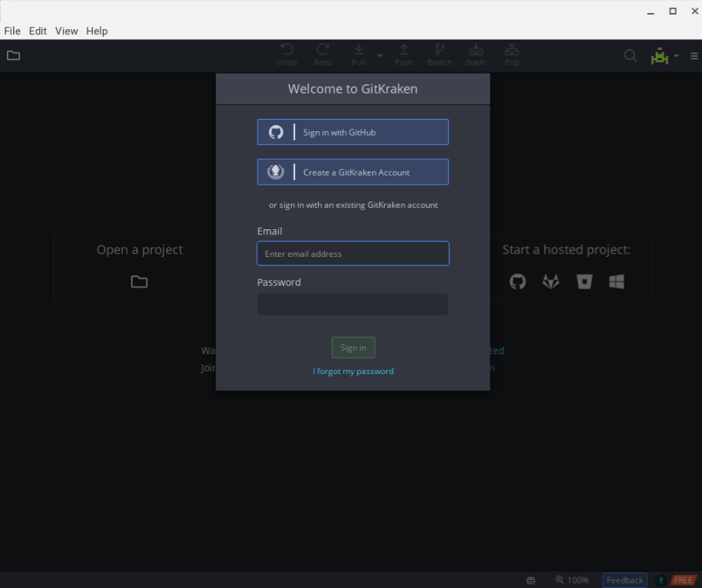
Task: Click the GitLab hosted project icon
Action: pyautogui.click(x=551, y=281)
